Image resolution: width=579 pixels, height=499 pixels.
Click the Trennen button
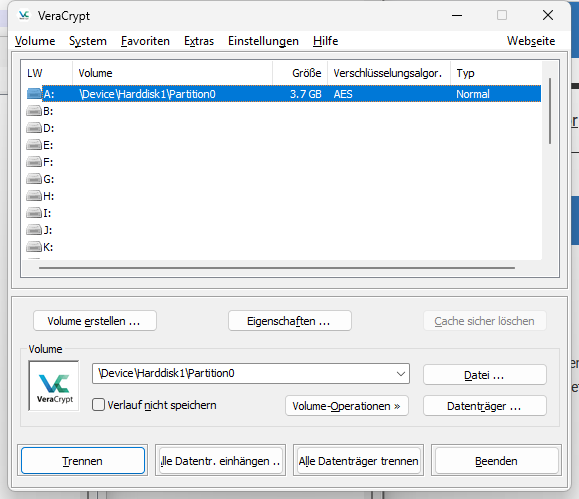pyautogui.click(x=83, y=461)
